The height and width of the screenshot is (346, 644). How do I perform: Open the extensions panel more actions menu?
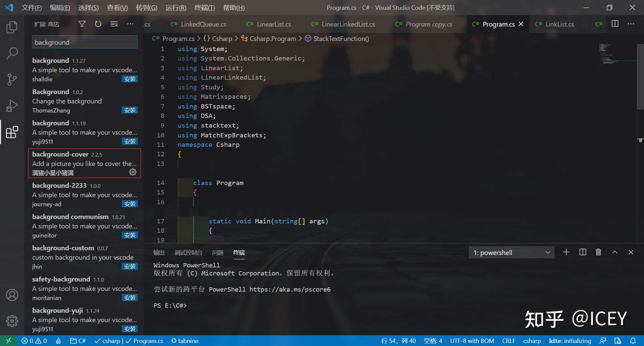(x=130, y=24)
